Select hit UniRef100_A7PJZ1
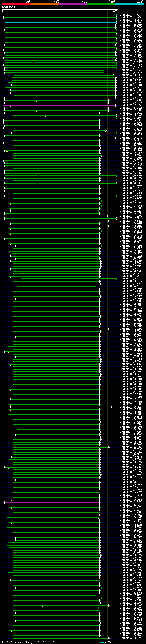 coord(131,70)
